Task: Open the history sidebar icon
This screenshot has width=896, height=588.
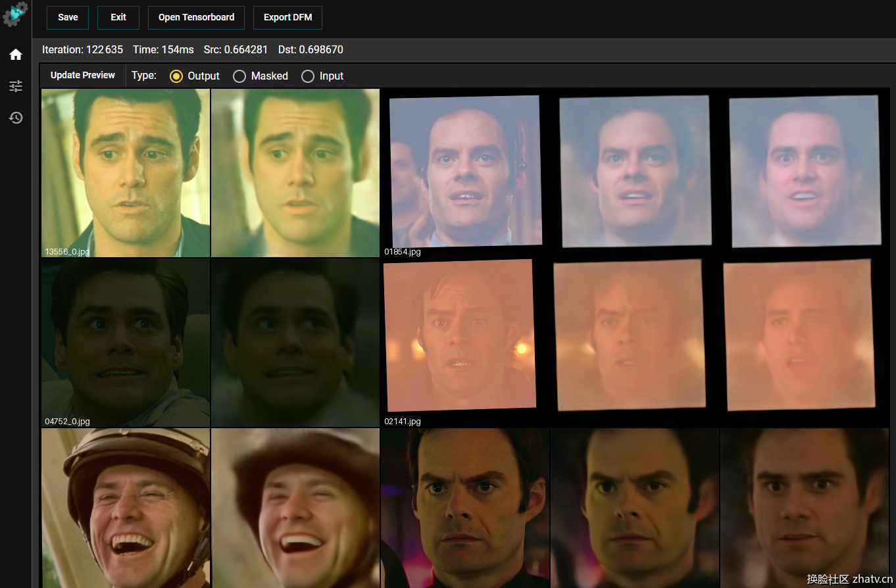Action: coord(16,118)
